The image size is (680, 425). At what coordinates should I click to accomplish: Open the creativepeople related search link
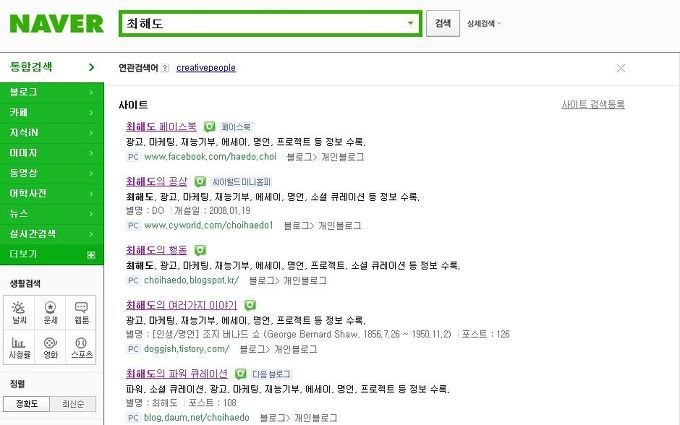pyautogui.click(x=206, y=68)
